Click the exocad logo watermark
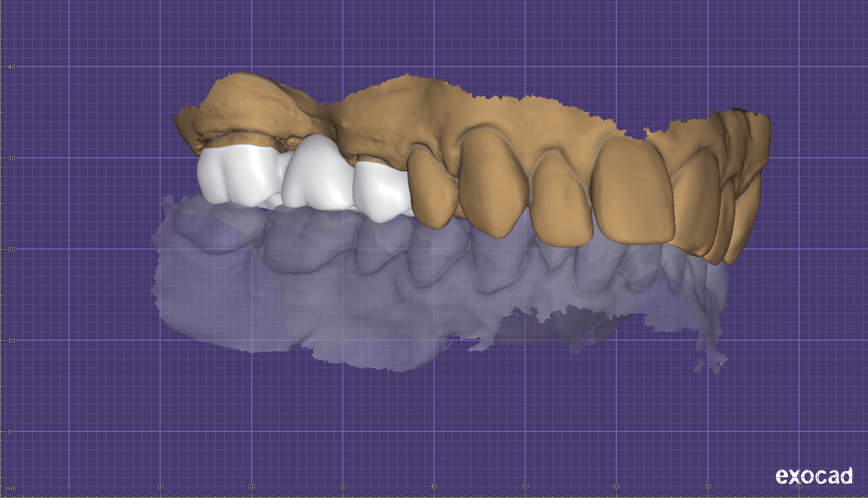The width and height of the screenshot is (868, 498). [x=814, y=476]
